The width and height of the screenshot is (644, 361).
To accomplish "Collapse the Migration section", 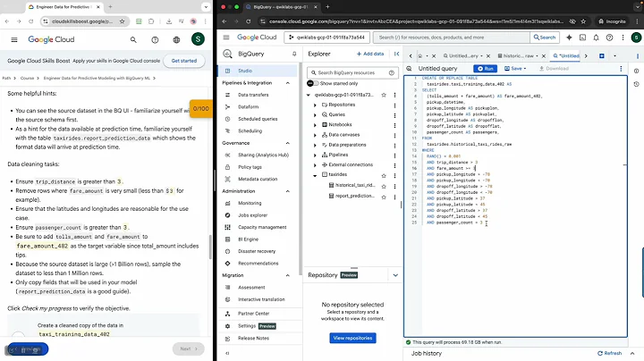I will click(287, 275).
